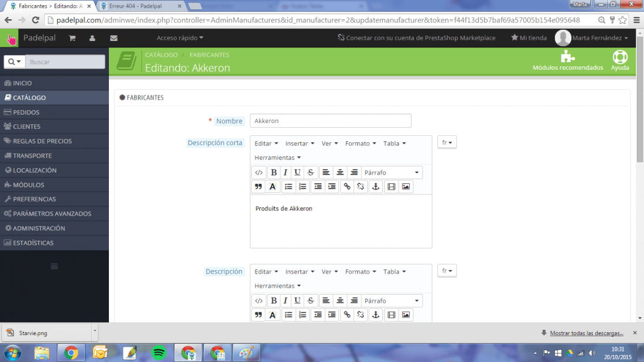Collapse sidebar using hamburger icon
The image size is (644, 362).
(x=54, y=267)
